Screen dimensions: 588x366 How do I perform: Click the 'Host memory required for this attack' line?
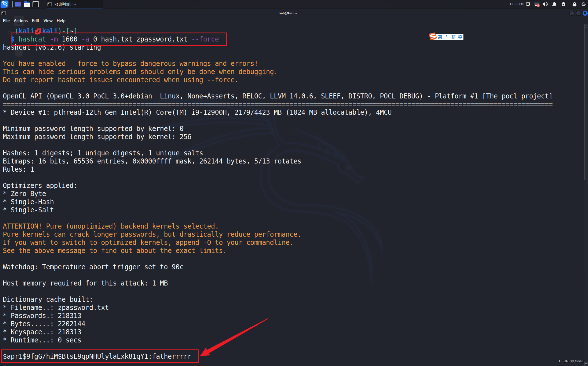(85, 283)
